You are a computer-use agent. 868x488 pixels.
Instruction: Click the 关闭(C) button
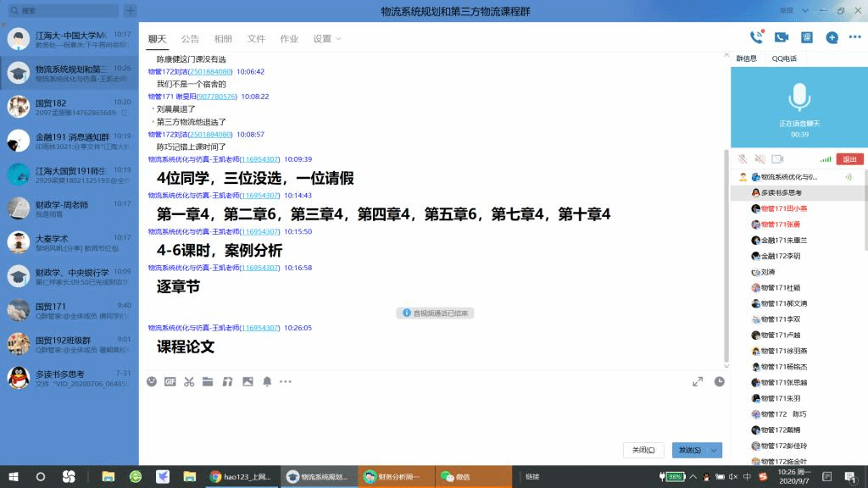tap(643, 450)
